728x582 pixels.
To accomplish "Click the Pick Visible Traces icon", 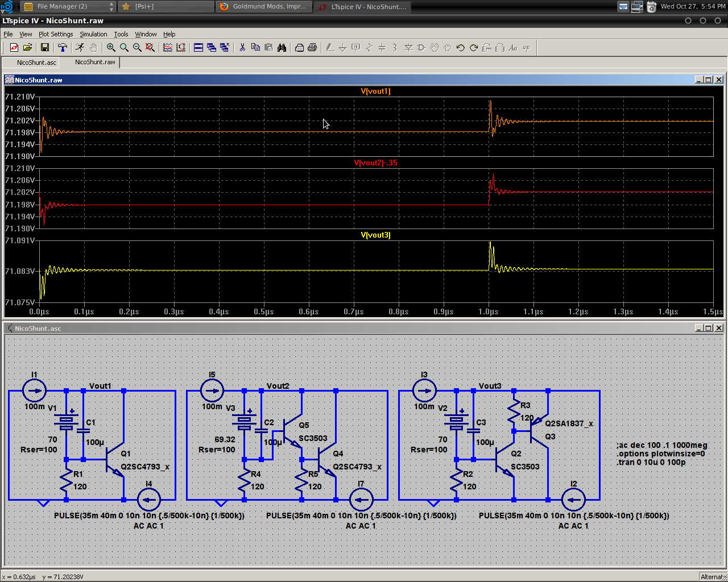I will [168, 48].
